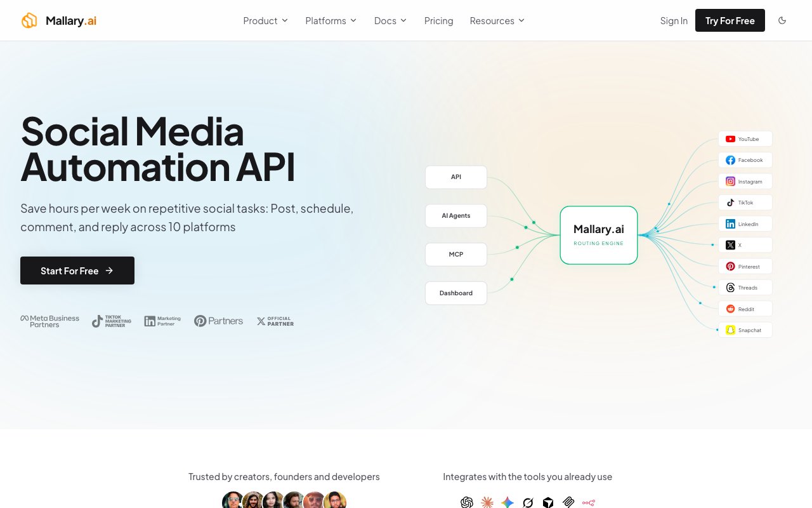The height and width of the screenshot is (508, 812).
Task: Select the AI Agents node
Action: pos(456,216)
